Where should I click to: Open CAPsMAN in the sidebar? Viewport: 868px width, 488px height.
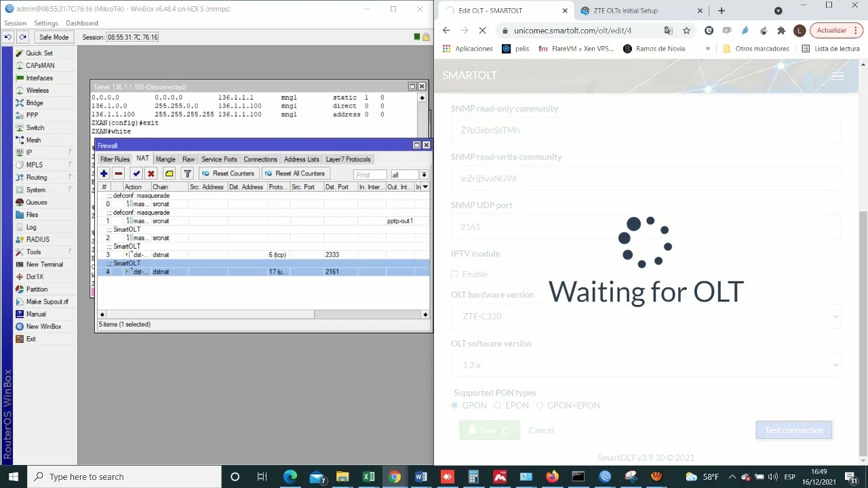[40, 66]
